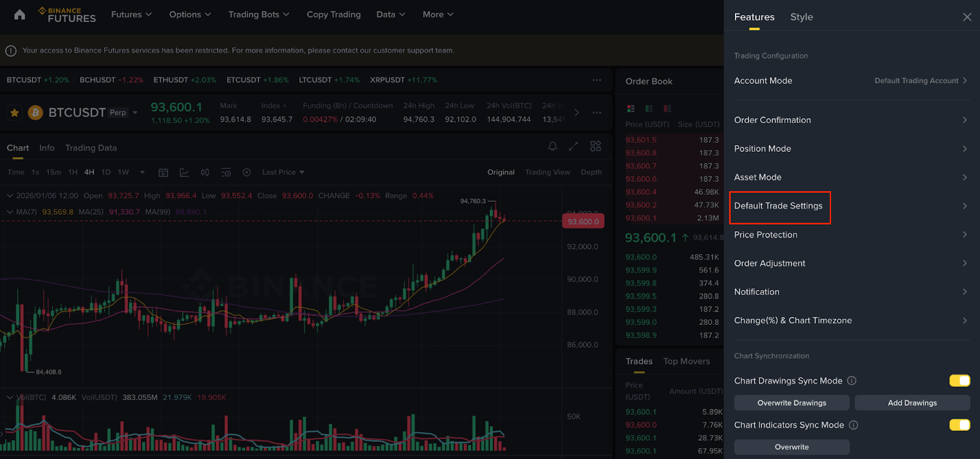980x459 pixels.
Task: Click the Binance Futures logo
Action: [x=67, y=15]
